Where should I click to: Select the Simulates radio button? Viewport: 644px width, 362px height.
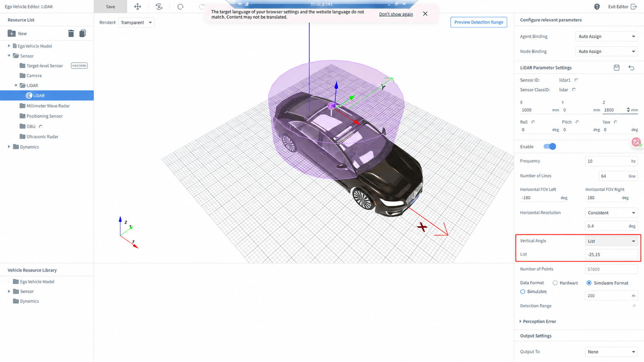[523, 292]
